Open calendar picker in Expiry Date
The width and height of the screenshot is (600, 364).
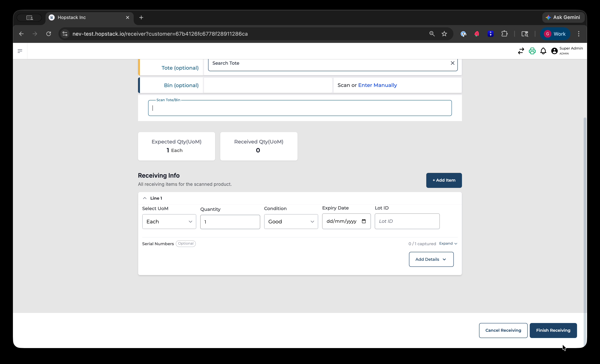[364, 221]
